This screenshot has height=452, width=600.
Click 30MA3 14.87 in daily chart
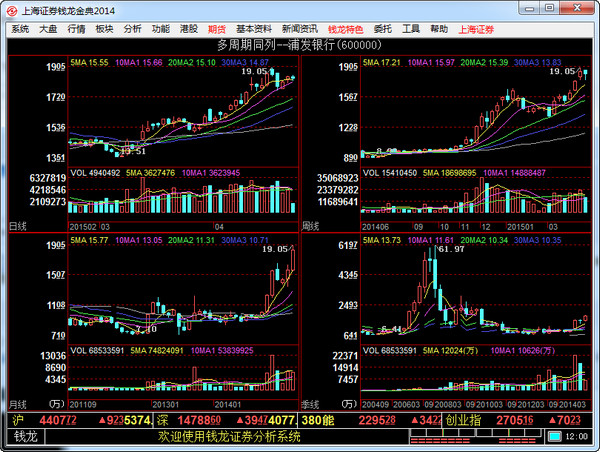click(x=245, y=62)
